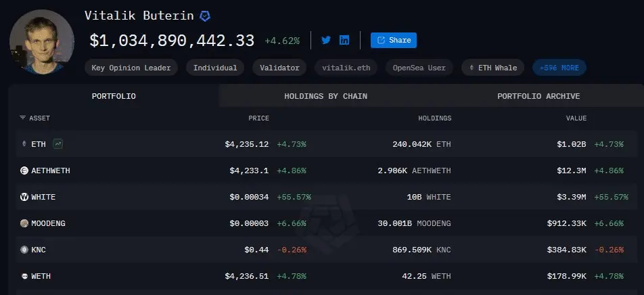The width and height of the screenshot is (644, 295).
Task: Click the WETH price $4,236.51
Action: [x=247, y=277]
